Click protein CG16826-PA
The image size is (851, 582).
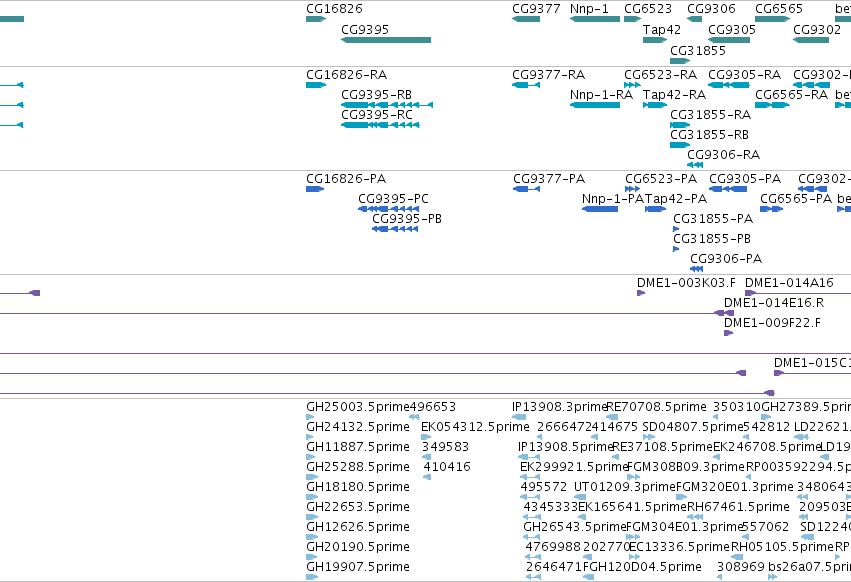coord(315,189)
